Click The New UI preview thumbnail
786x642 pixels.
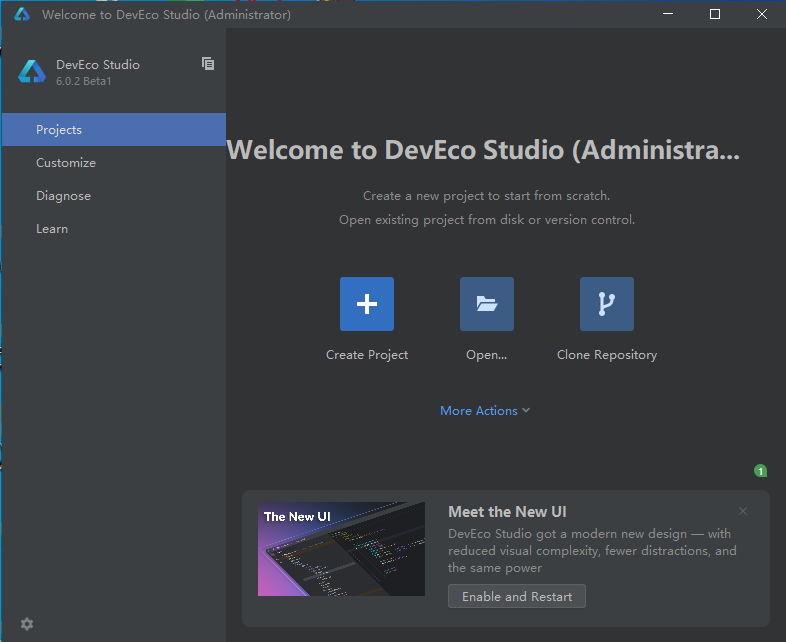tap(341, 549)
